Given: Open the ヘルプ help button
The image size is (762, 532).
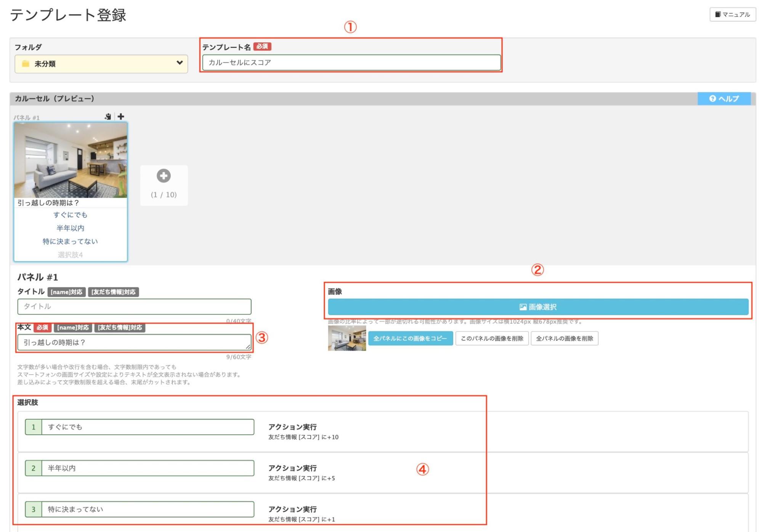Looking at the screenshot, I should (723, 99).
